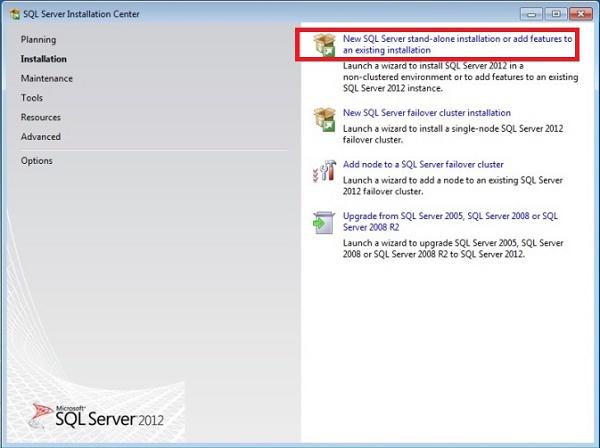600x448 pixels.
Task: Close the SQL Server Installation Center
Action: pyautogui.click(x=578, y=13)
